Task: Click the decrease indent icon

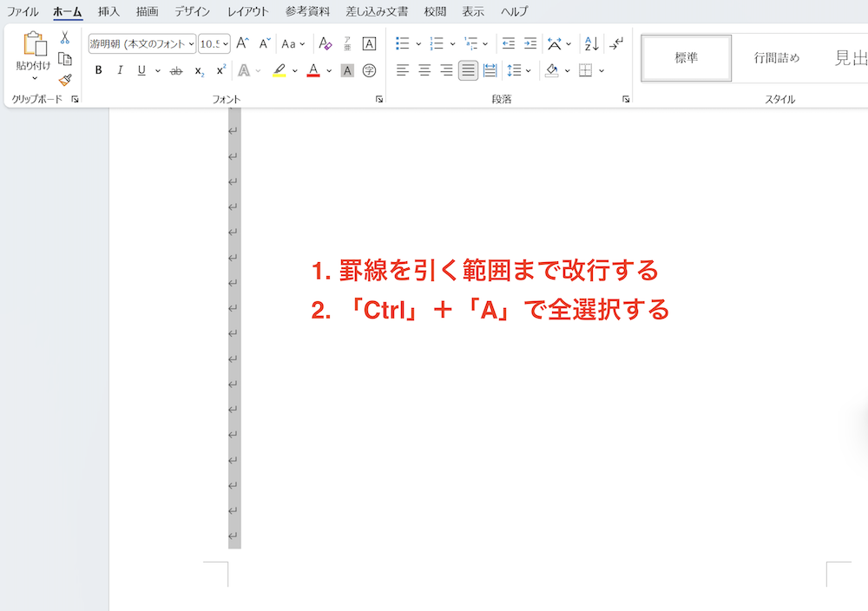Action: pos(508,43)
